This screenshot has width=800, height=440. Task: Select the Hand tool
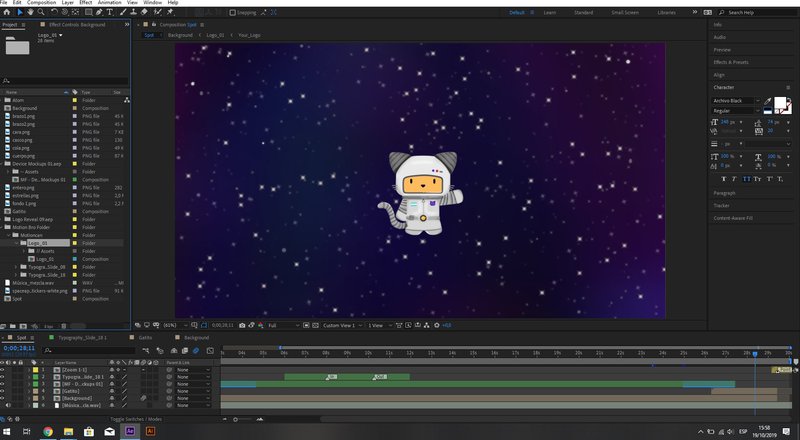tap(30, 12)
